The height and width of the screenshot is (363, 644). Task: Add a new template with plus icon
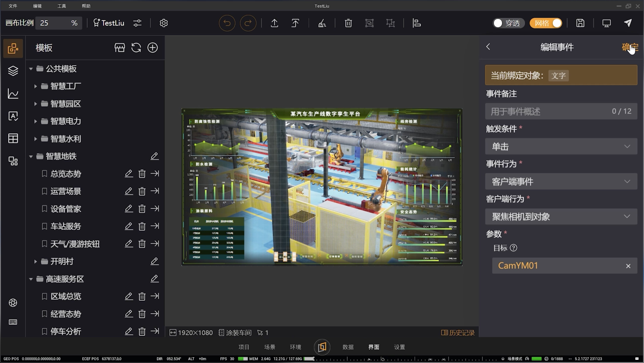click(153, 47)
